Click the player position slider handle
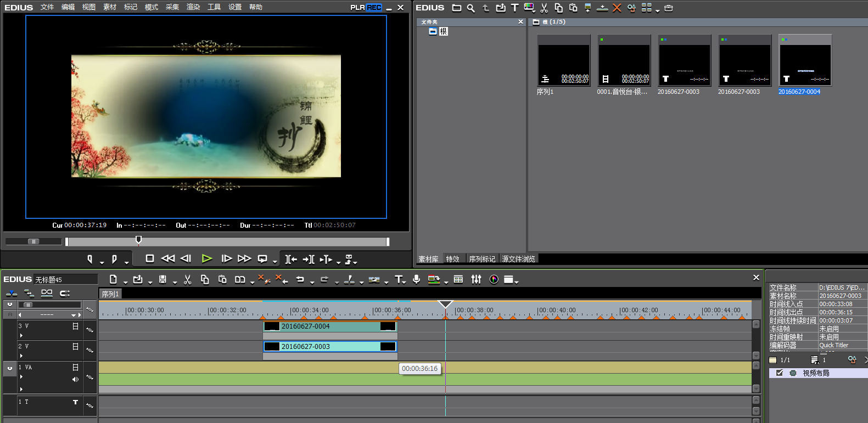This screenshot has height=423, width=868. 138,240
